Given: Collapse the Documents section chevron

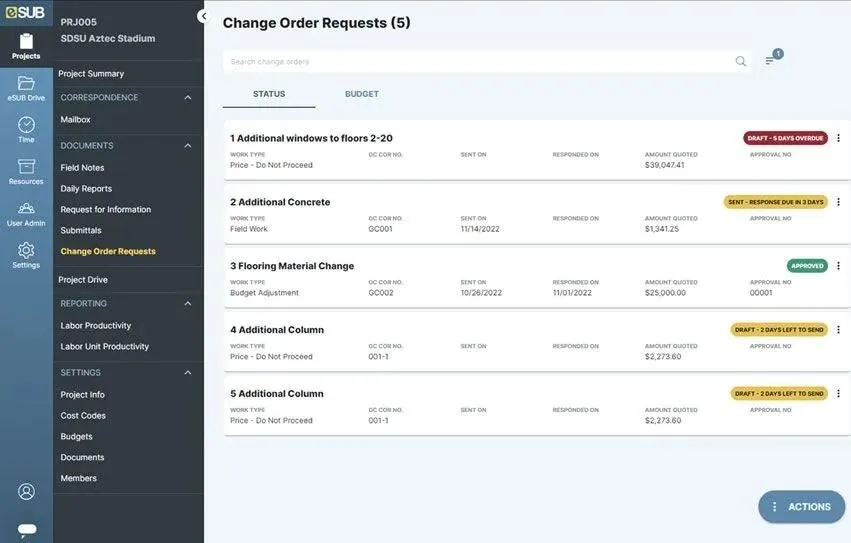Looking at the screenshot, I should pos(188,146).
